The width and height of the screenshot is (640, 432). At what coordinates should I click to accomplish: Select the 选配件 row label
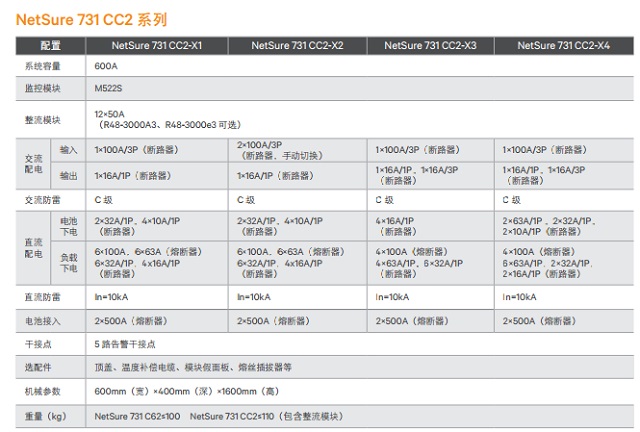(x=38, y=367)
